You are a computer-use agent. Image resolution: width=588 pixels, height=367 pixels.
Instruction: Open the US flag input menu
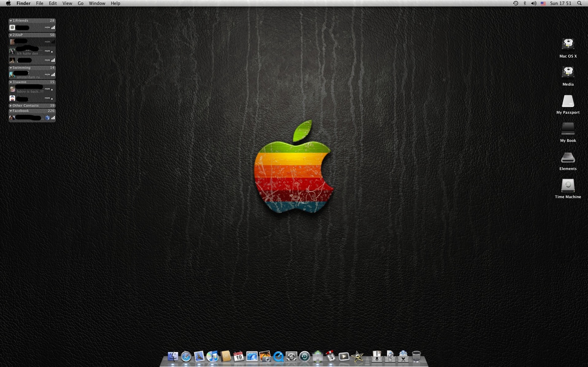[x=543, y=3]
